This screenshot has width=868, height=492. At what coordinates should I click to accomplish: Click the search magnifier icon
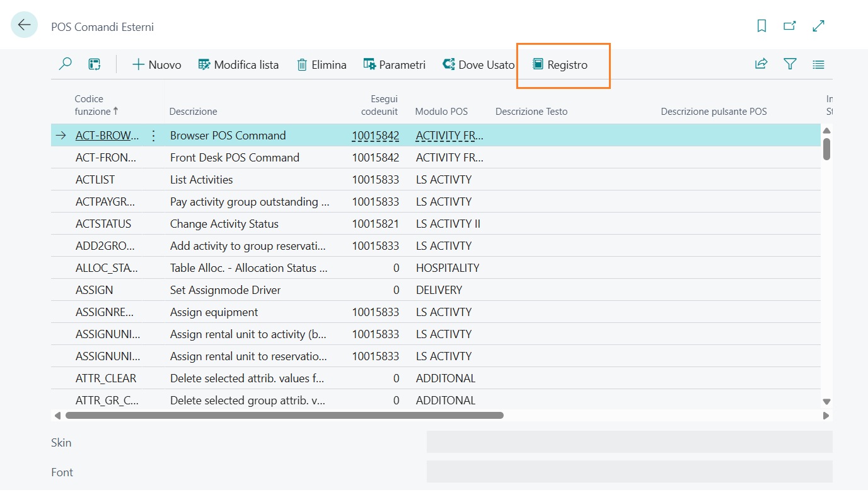click(65, 64)
